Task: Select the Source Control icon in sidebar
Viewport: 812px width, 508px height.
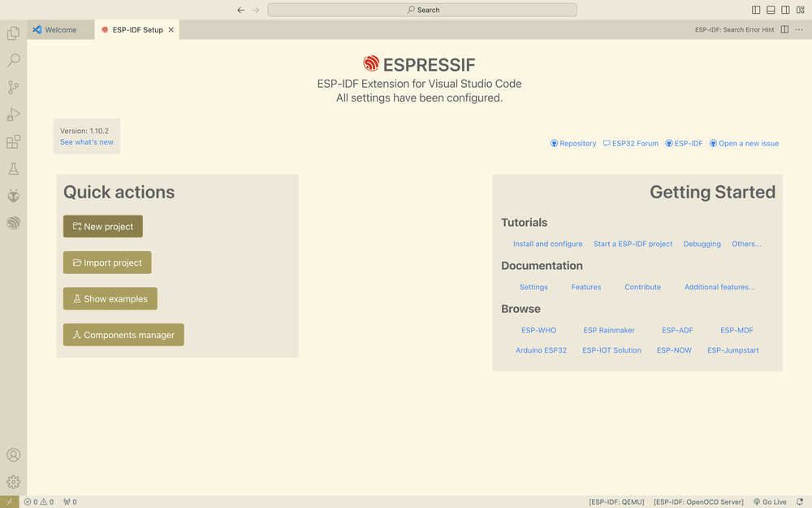Action: click(13, 87)
